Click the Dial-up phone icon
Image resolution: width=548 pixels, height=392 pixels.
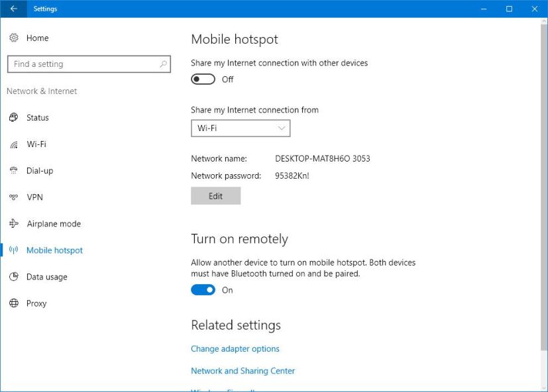(14, 170)
